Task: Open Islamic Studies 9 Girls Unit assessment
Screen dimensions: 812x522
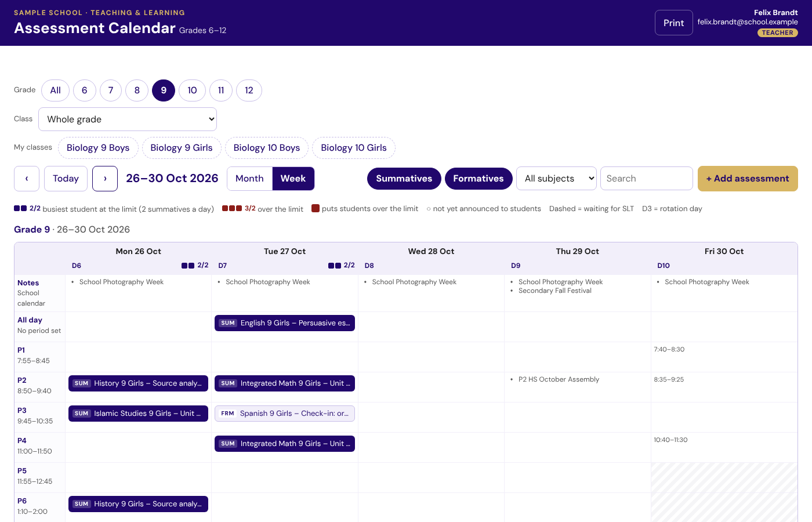Action: tap(138, 414)
